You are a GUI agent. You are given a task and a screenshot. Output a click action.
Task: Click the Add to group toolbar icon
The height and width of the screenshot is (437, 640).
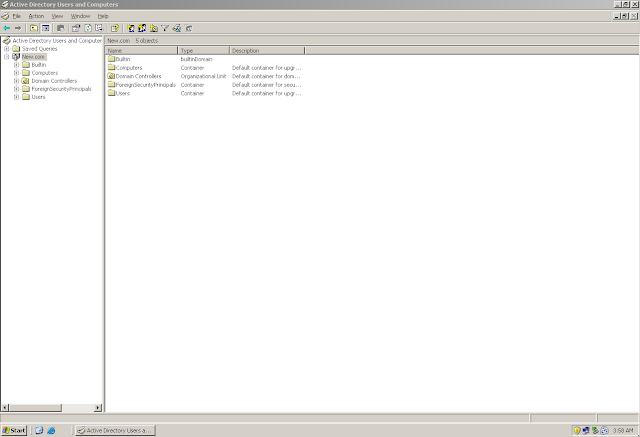click(189, 28)
